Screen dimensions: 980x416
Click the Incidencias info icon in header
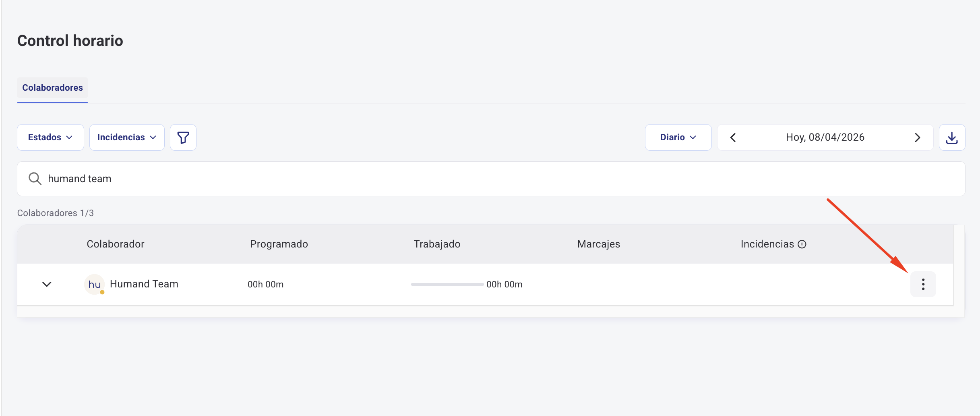click(x=802, y=244)
